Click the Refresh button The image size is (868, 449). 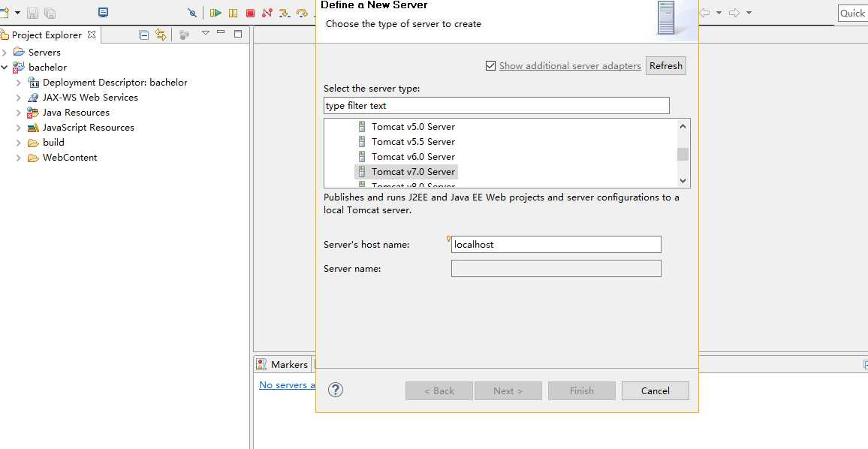(666, 66)
